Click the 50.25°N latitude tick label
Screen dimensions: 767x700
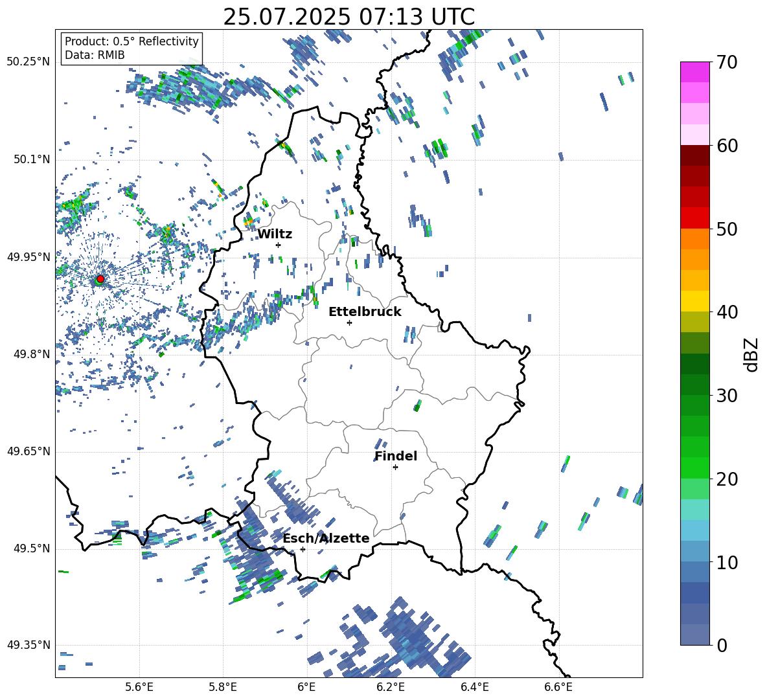pos(29,62)
